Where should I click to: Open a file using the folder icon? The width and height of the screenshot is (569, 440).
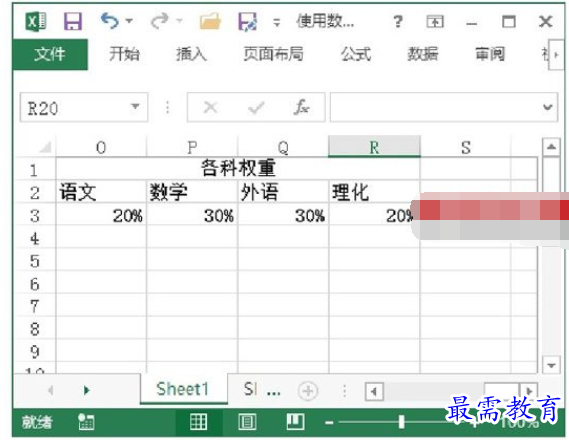pyautogui.click(x=210, y=21)
